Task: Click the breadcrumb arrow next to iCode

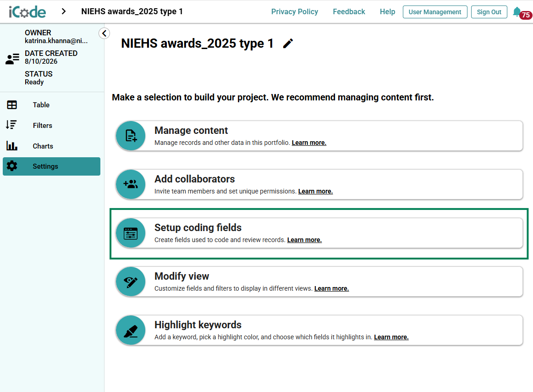Action: pos(64,11)
